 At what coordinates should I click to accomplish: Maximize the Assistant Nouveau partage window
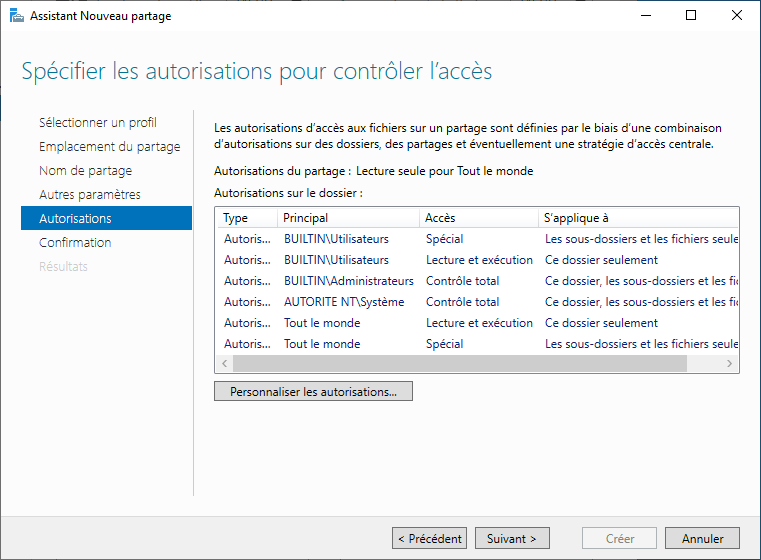point(691,16)
